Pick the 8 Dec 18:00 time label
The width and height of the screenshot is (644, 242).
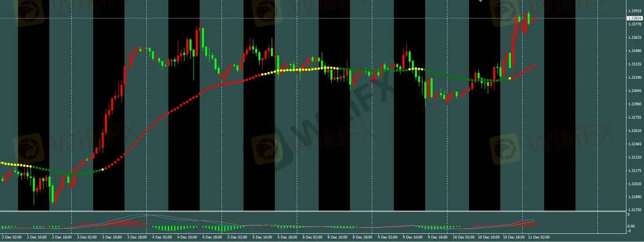pos(363,237)
